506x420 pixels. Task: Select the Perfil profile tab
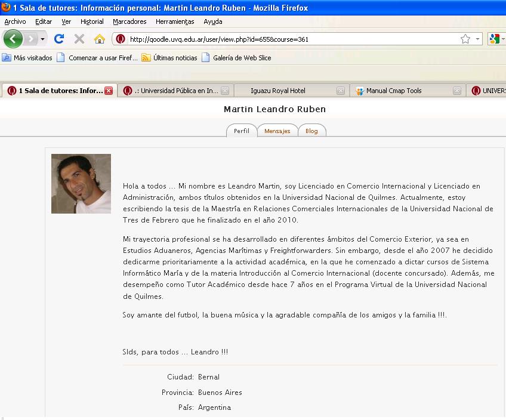pyautogui.click(x=242, y=131)
